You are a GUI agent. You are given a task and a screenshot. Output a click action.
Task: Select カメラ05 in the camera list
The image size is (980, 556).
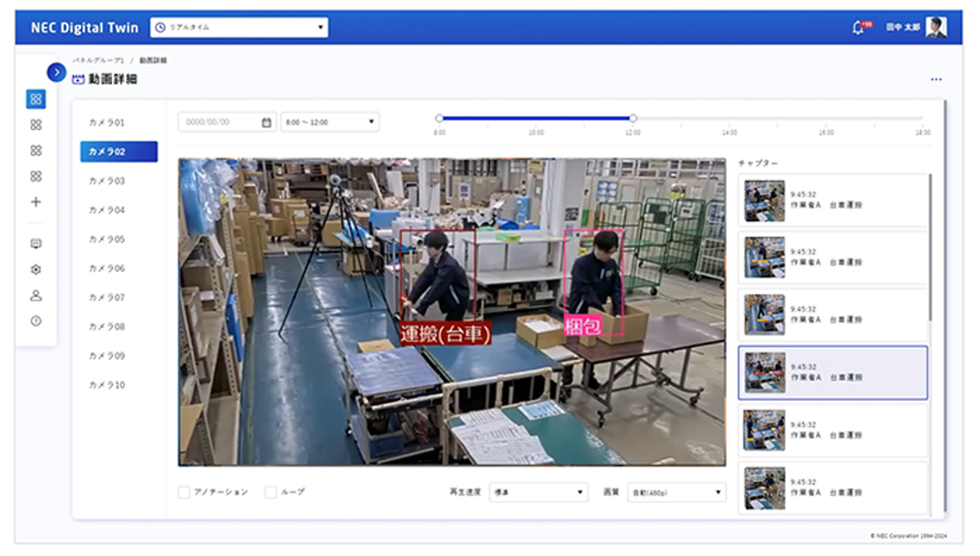[107, 239]
